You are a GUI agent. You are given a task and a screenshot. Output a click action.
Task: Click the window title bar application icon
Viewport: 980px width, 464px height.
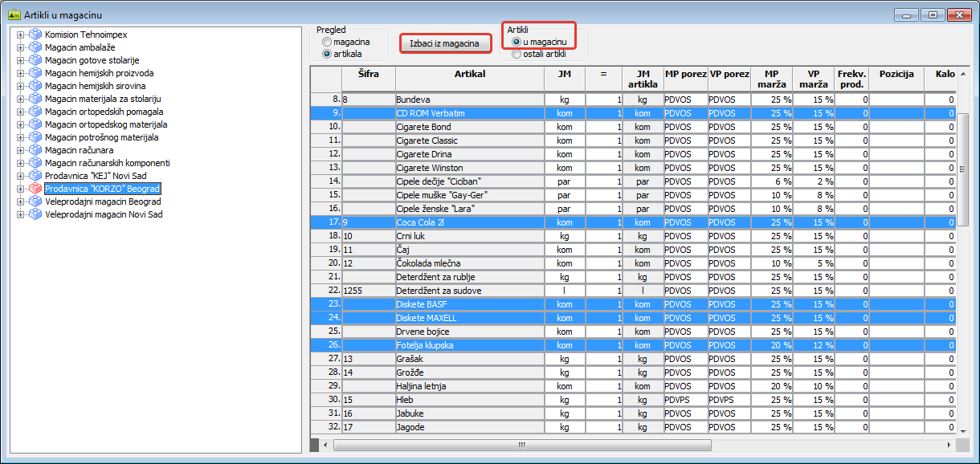coord(14,15)
